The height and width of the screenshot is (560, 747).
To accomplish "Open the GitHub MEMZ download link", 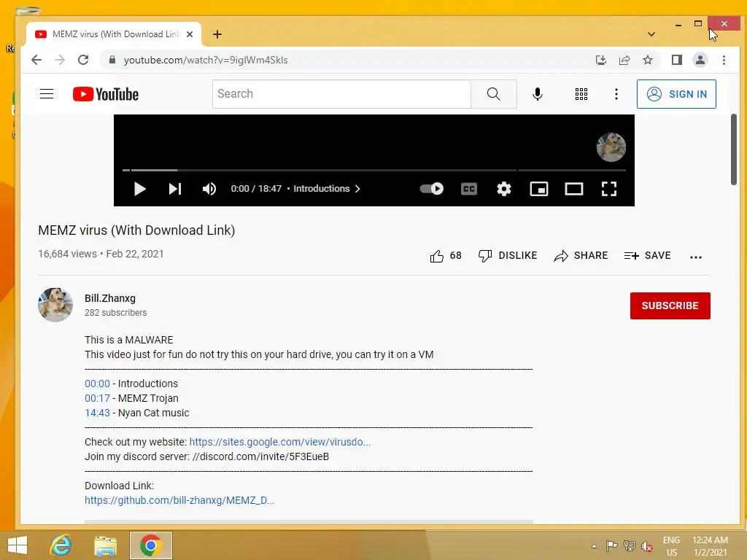I will click(x=179, y=500).
